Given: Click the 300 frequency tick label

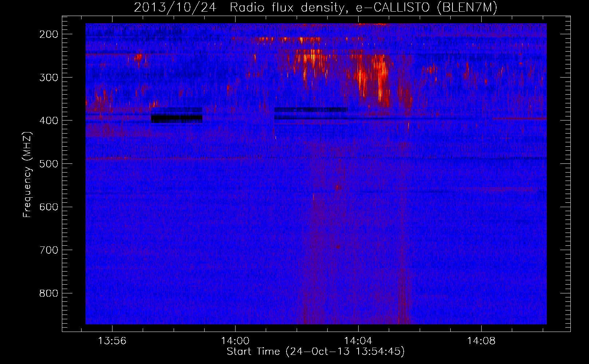Looking at the screenshot, I should coord(49,77).
